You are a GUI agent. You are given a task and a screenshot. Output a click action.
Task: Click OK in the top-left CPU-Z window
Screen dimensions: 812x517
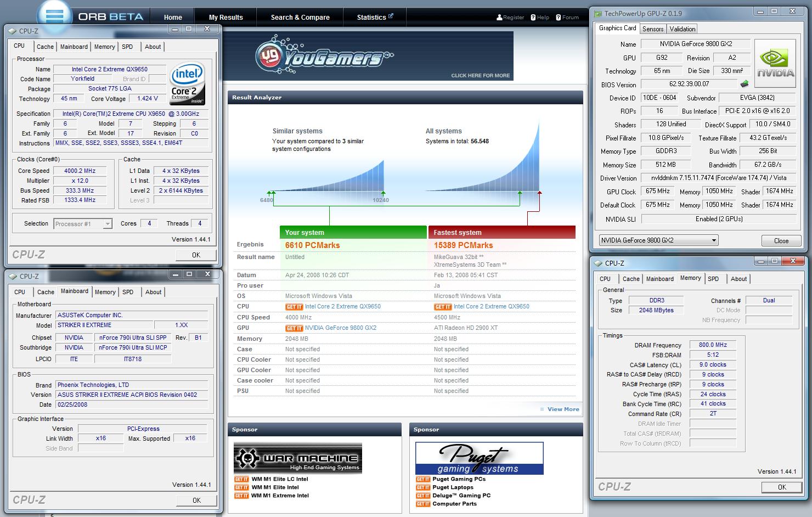coord(196,255)
